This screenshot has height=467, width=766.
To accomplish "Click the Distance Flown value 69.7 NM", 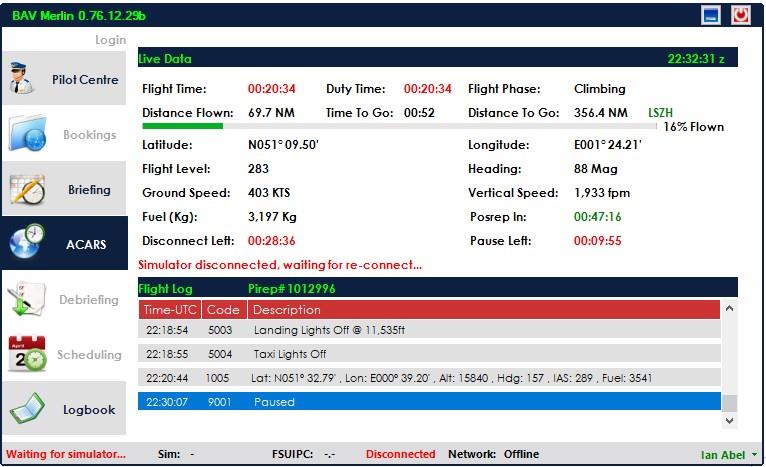I will click(x=271, y=113).
